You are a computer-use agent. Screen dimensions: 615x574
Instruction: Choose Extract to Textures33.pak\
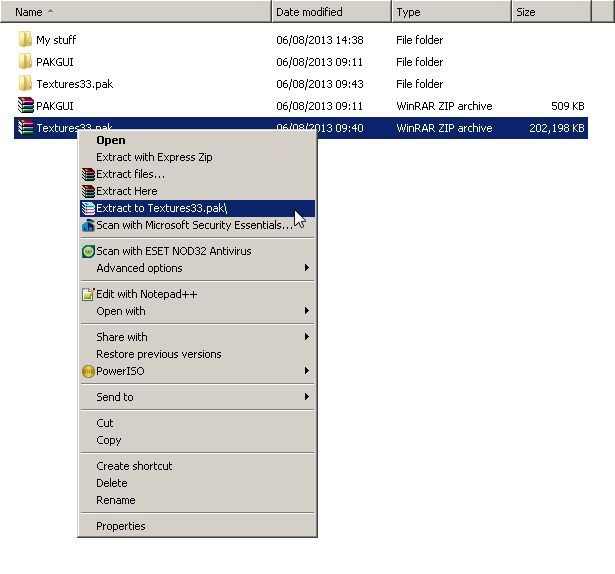[x=197, y=208]
